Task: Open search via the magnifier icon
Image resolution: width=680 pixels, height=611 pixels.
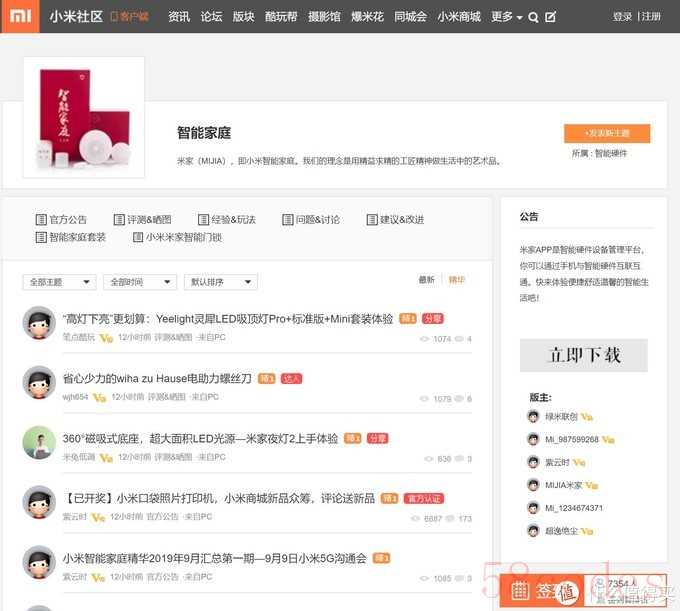Action: click(x=533, y=17)
